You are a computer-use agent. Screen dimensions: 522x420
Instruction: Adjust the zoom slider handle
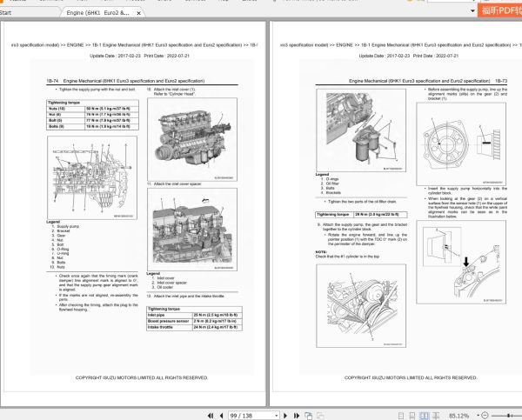tap(509, 416)
